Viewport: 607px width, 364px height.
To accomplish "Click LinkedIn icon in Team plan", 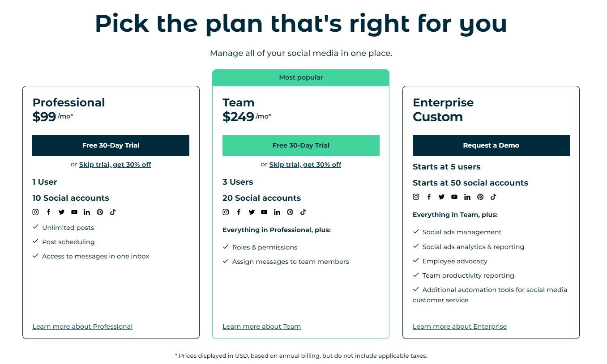I will 277,212.
